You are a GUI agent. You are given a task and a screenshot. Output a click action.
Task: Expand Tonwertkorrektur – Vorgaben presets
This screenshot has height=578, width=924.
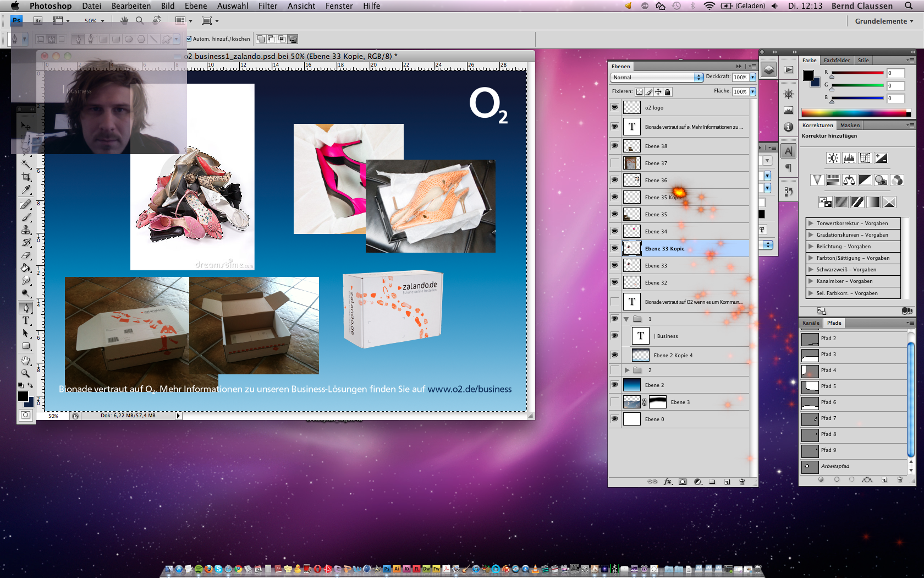811,223
